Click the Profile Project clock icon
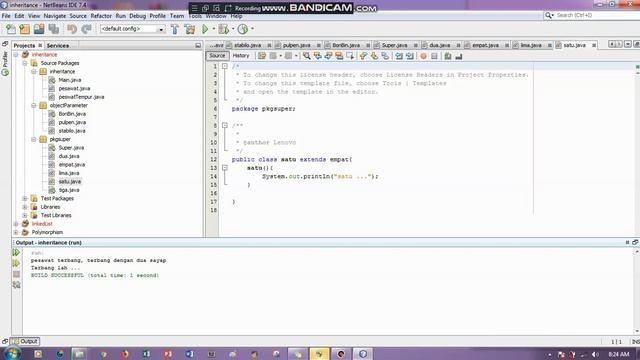 click(243, 29)
